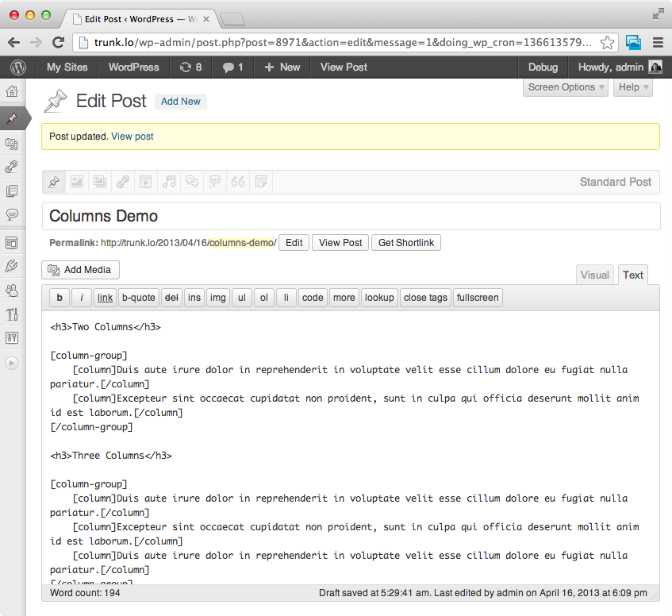Open the Links sidebar icon

(12, 167)
